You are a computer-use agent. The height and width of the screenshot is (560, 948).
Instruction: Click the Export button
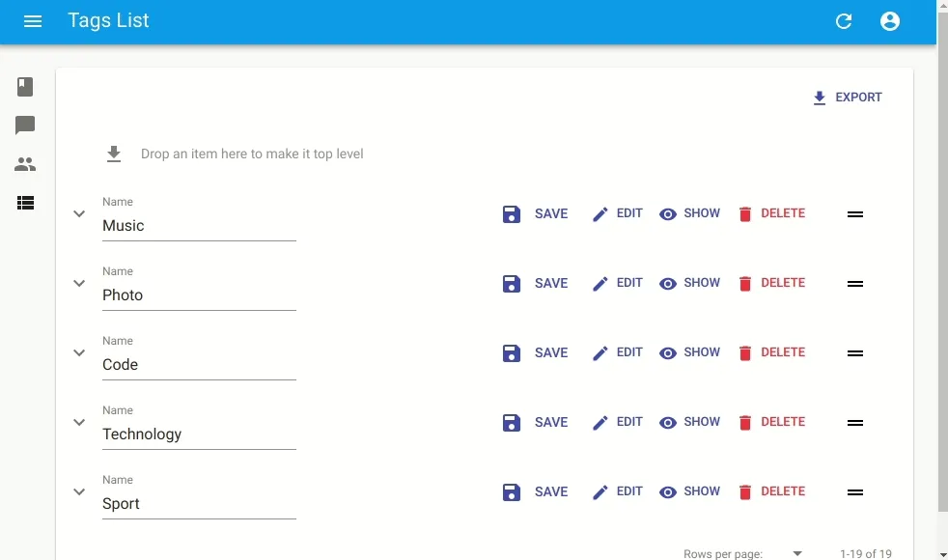847,98
